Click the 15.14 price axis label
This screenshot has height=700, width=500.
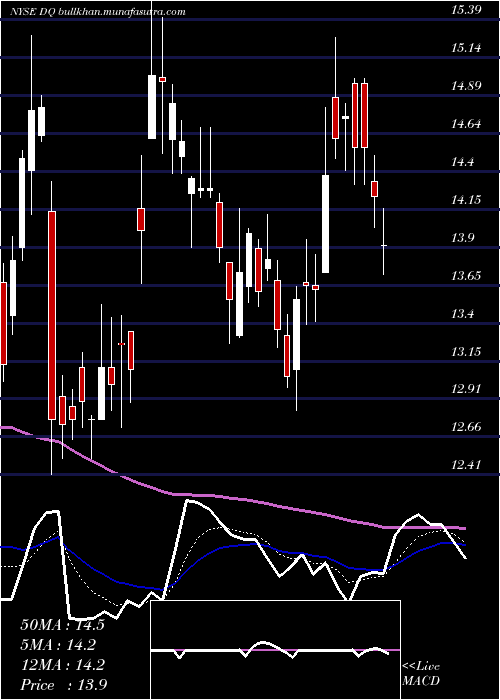click(x=466, y=47)
